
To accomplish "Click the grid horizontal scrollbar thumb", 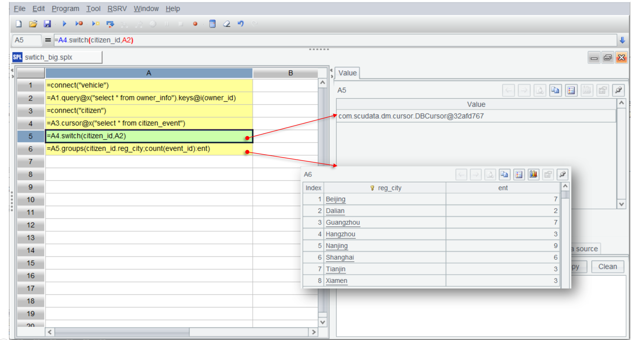I will click(x=122, y=332).
